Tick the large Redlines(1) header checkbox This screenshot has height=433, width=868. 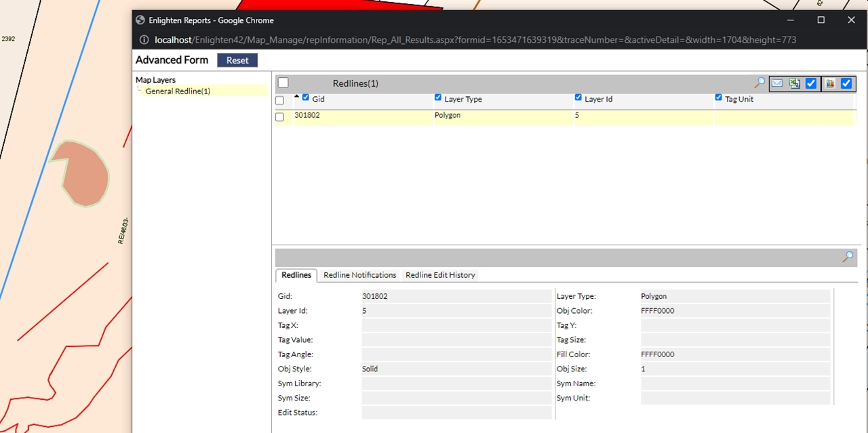pos(283,83)
